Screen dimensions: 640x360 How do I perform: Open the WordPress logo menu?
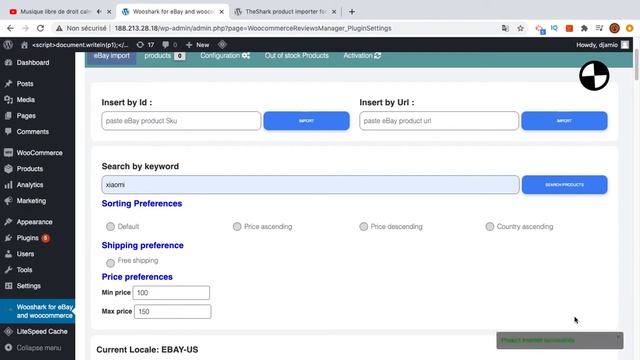(8, 45)
